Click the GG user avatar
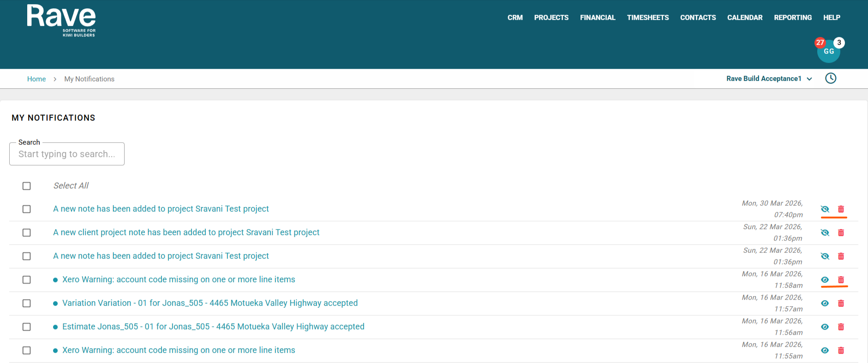The image size is (868, 363). tap(829, 51)
